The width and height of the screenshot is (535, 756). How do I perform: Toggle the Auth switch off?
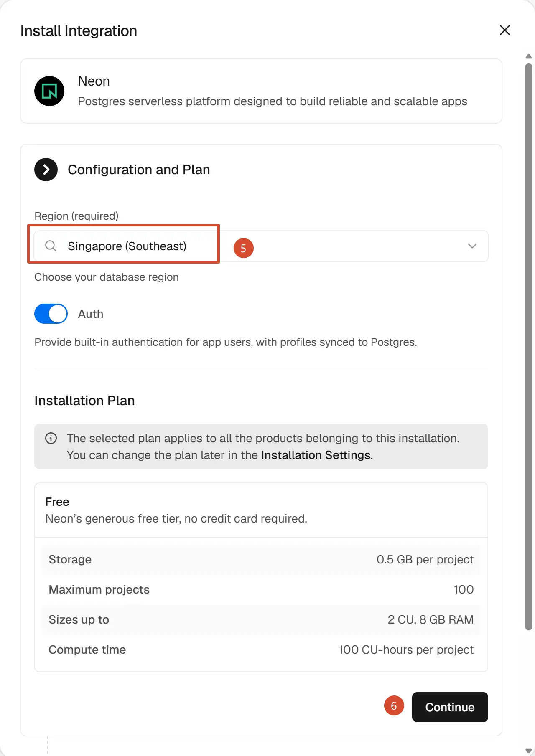click(51, 314)
